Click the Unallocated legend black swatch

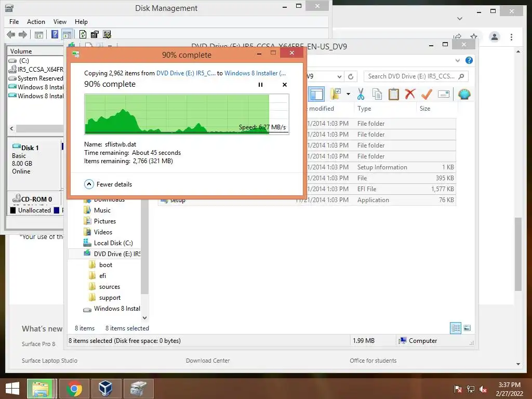point(13,210)
